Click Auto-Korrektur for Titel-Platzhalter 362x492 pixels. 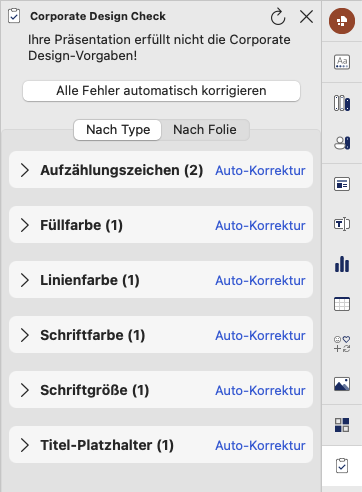pos(260,445)
